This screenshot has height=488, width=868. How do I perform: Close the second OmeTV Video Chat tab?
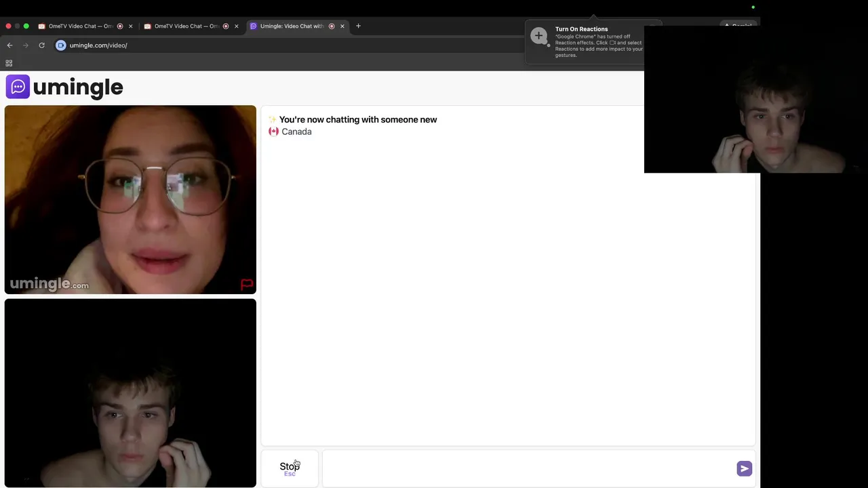(236, 26)
